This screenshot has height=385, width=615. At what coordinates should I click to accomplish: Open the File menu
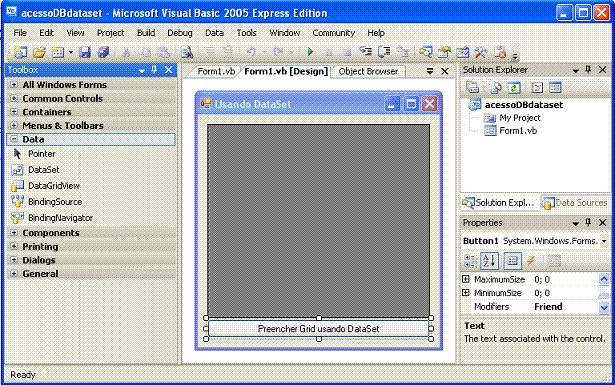pyautogui.click(x=20, y=33)
